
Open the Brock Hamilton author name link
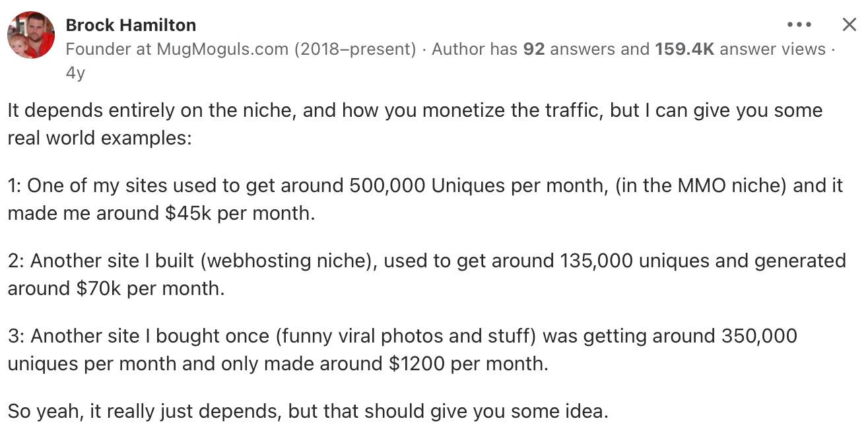click(x=131, y=25)
